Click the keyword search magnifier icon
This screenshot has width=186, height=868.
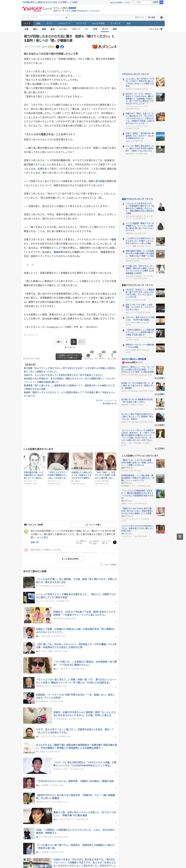click(66, 17)
